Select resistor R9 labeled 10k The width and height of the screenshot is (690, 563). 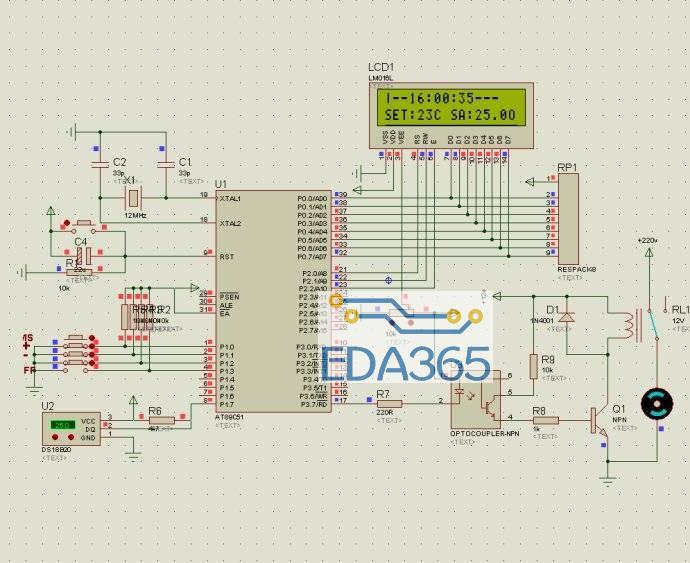pos(534,365)
